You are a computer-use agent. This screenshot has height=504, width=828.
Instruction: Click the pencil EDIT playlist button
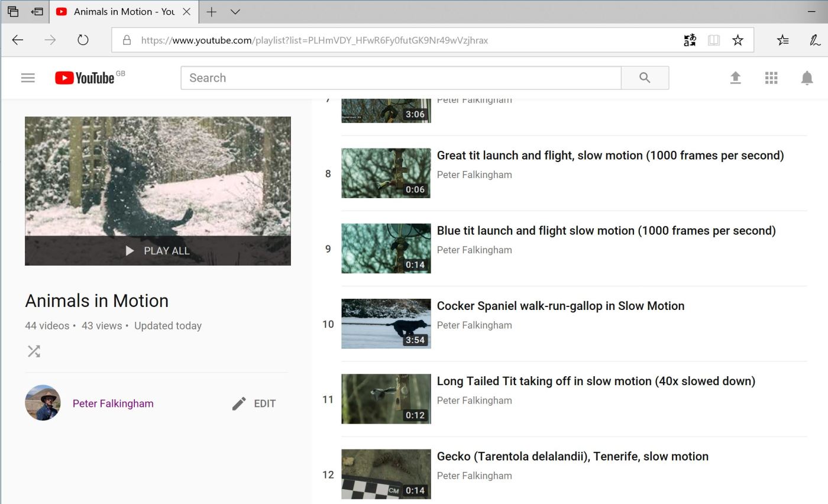coord(254,403)
